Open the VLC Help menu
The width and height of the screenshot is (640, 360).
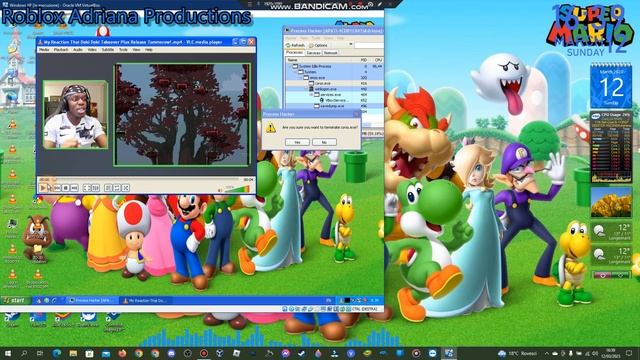pos(149,50)
